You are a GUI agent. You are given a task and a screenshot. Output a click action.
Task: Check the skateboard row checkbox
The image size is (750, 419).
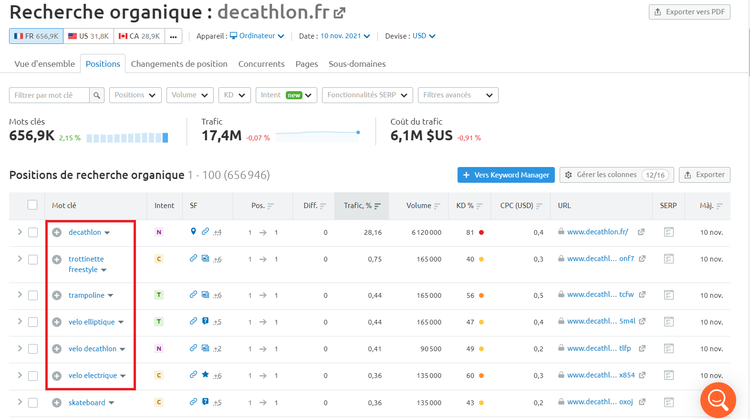(x=33, y=403)
